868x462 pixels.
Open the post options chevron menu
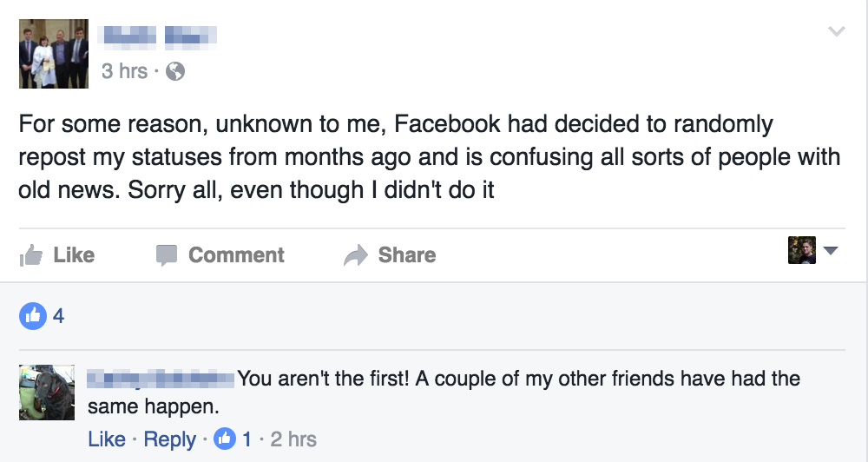point(837,32)
